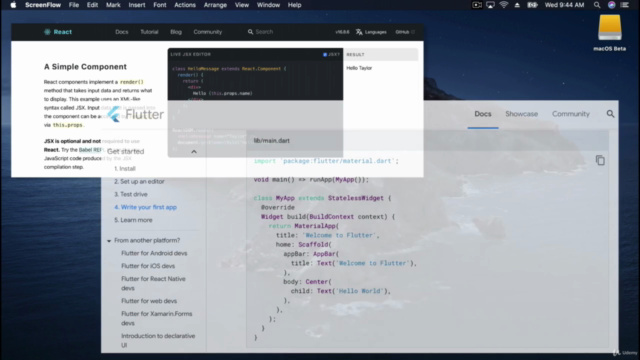Collapse the React live editor with chevron
640x360 pixels.
194,151
